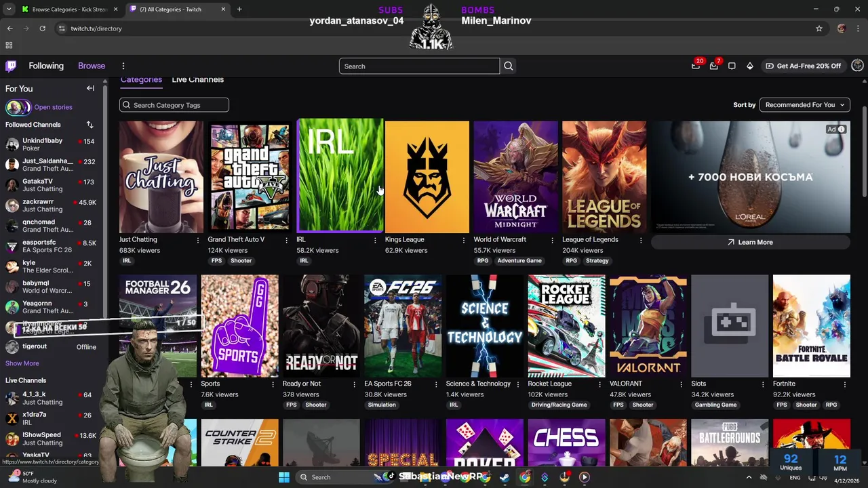Open a new Chrome tab
868x488 pixels.
tap(239, 9)
